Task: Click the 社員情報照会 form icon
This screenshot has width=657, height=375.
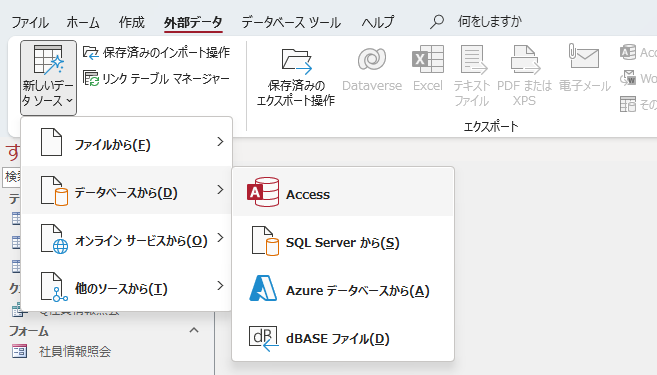Action: point(19,351)
